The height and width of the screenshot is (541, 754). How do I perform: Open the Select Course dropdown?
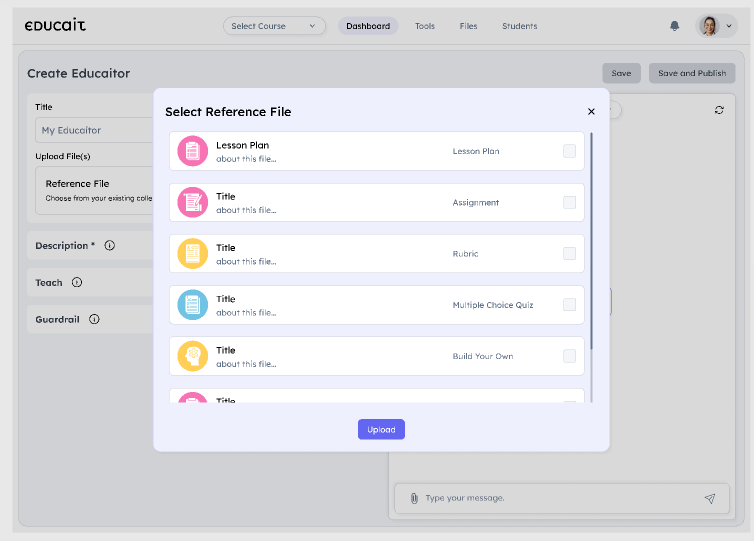tap(274, 26)
